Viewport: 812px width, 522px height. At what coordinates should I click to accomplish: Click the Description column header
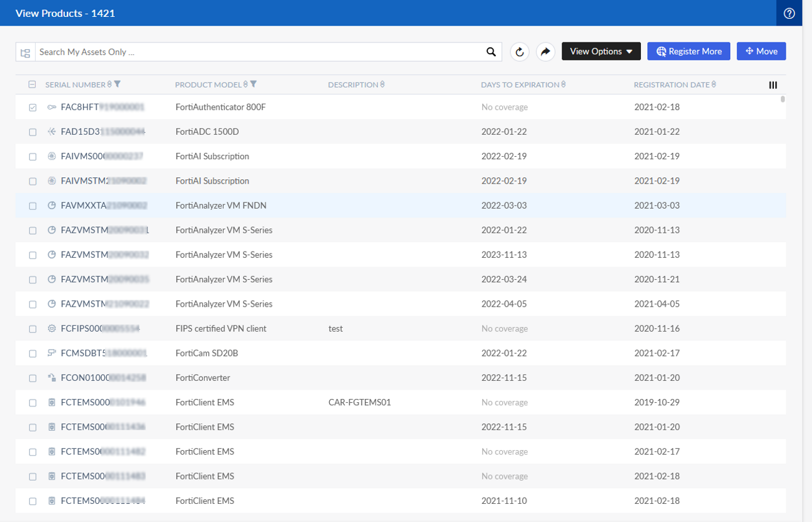(x=353, y=84)
